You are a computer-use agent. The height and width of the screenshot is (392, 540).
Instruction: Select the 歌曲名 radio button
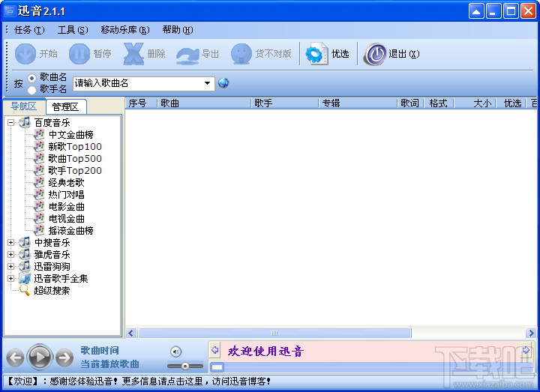31,78
